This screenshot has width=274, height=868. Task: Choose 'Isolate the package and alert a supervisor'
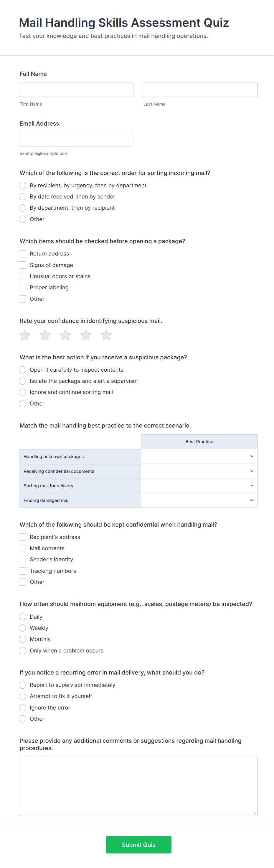[23, 381]
